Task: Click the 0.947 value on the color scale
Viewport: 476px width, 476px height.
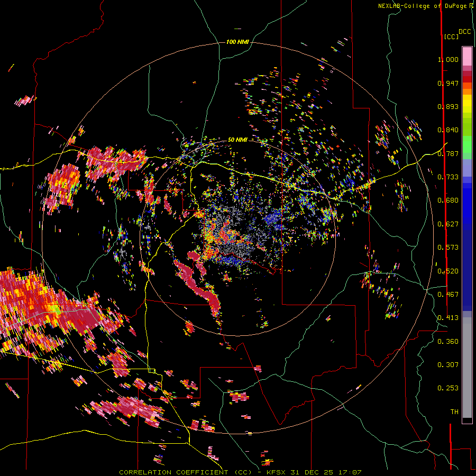Action: [448, 83]
